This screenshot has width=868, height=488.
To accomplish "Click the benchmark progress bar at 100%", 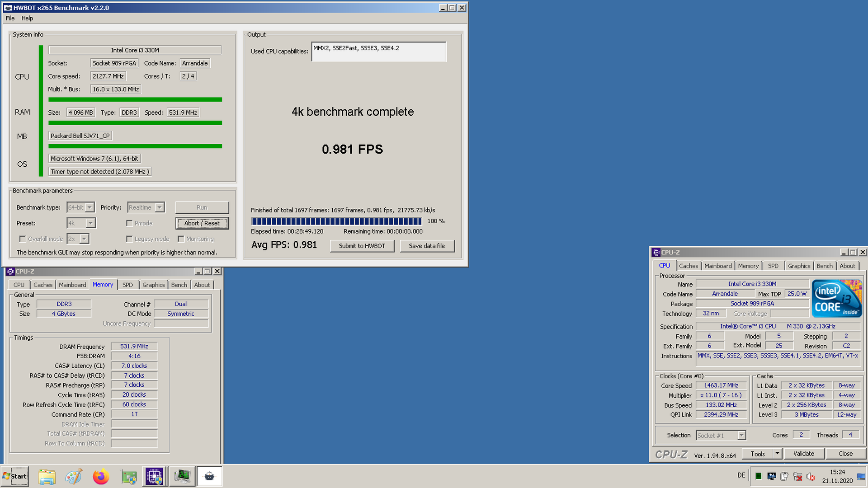I will point(337,221).
